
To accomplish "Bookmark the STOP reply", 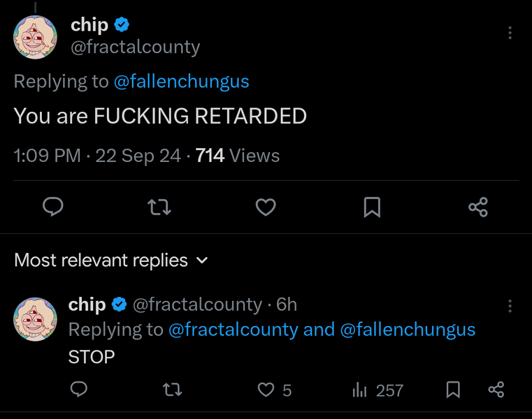I will (453, 390).
